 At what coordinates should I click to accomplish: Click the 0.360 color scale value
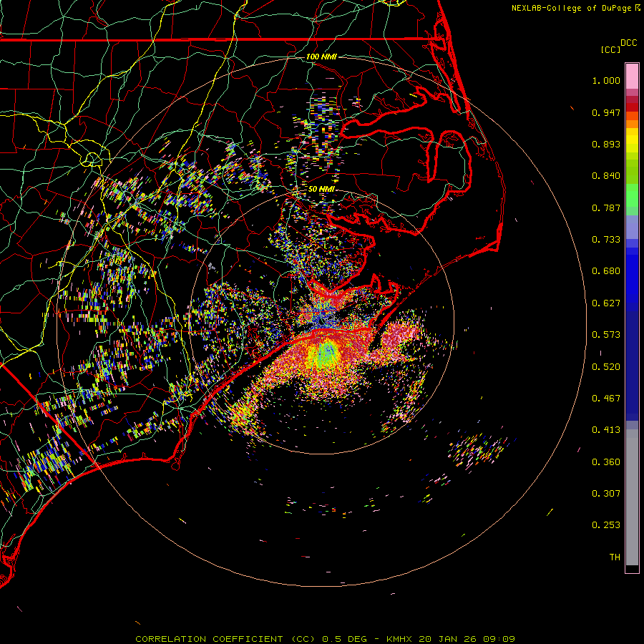tap(606, 462)
